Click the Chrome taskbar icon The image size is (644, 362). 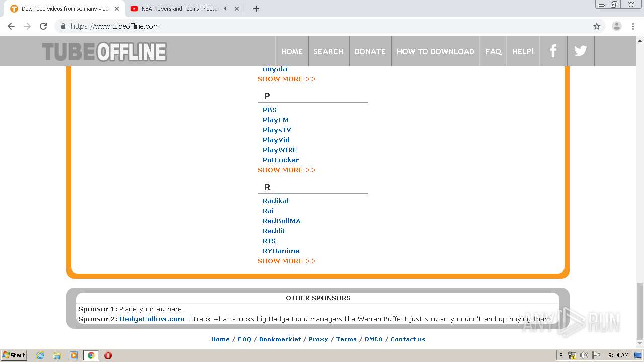tap(91, 355)
